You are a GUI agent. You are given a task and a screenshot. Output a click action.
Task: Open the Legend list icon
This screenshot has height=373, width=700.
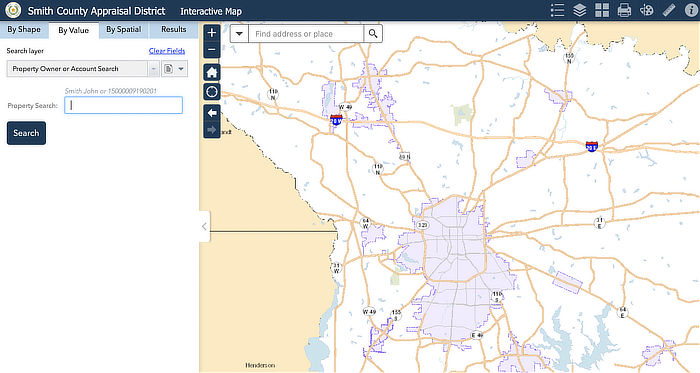[x=557, y=10]
